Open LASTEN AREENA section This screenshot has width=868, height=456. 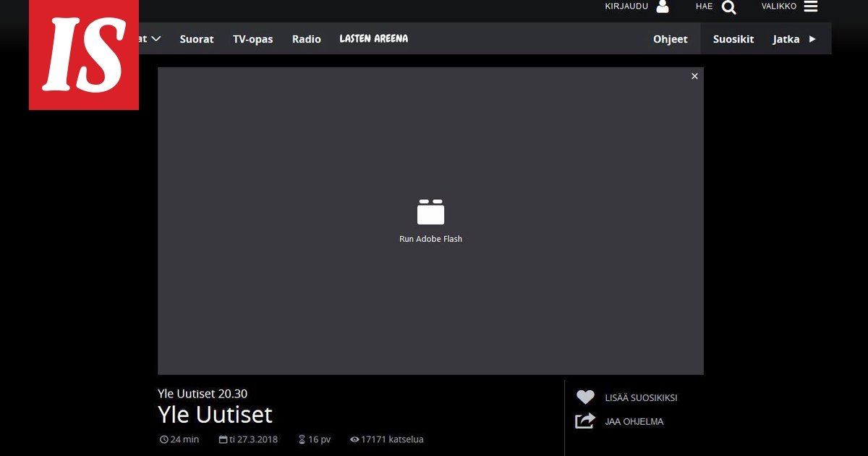374,38
